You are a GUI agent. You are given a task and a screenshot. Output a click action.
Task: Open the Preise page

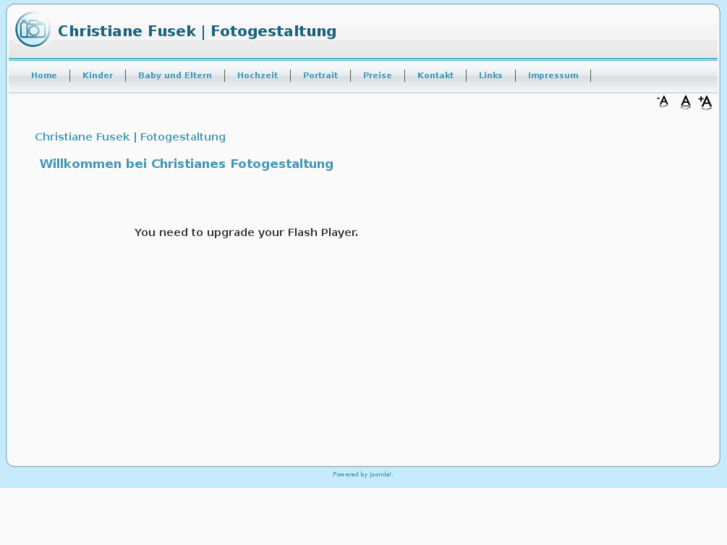pyautogui.click(x=377, y=75)
